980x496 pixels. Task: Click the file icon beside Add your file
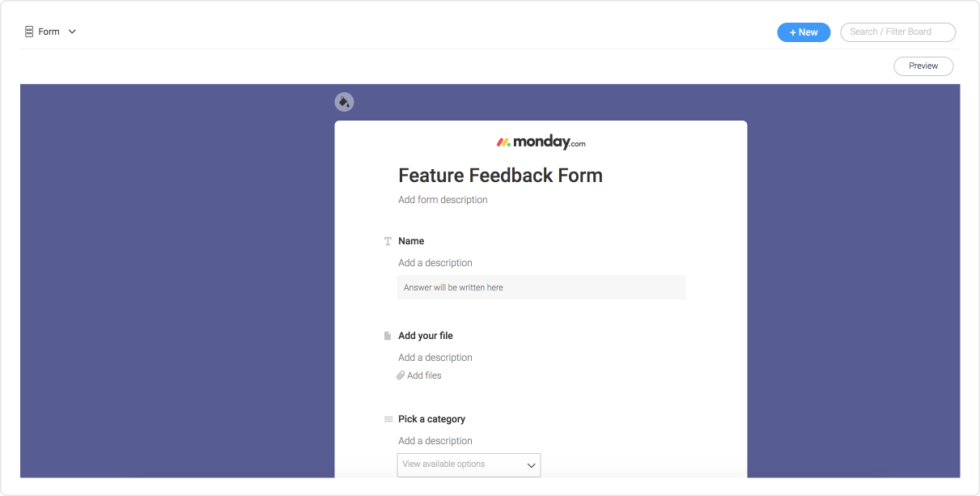[x=388, y=336]
